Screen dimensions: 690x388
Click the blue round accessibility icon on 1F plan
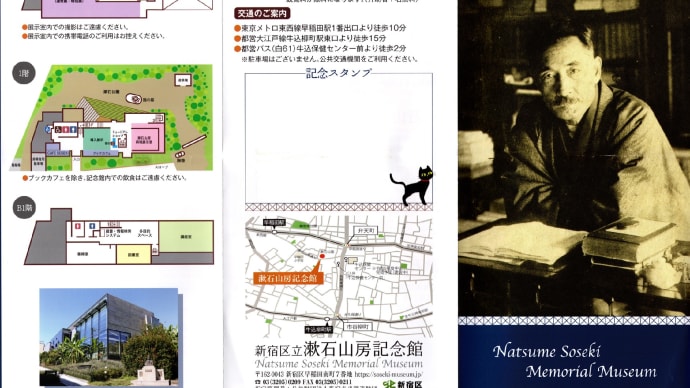click(x=48, y=129)
